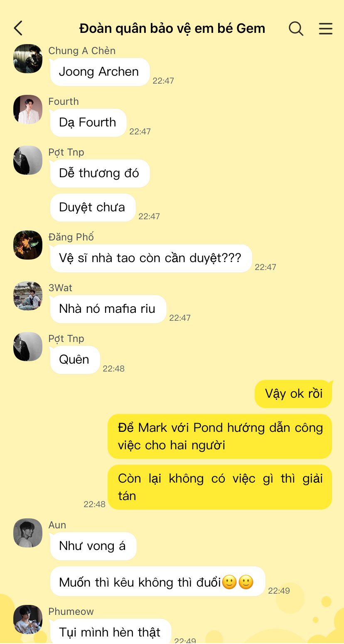Open 3Wat's profile avatar
Viewport: 344px width, 644px height.
pos(28,296)
